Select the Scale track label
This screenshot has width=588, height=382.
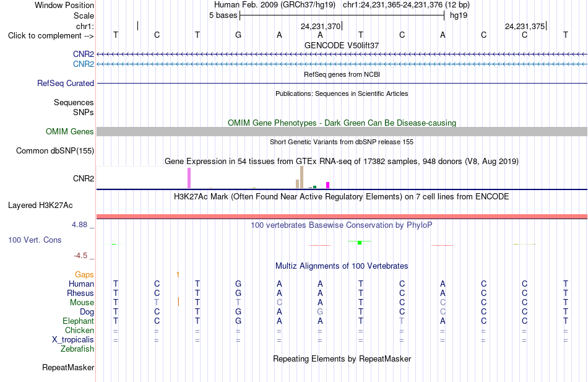84,15
